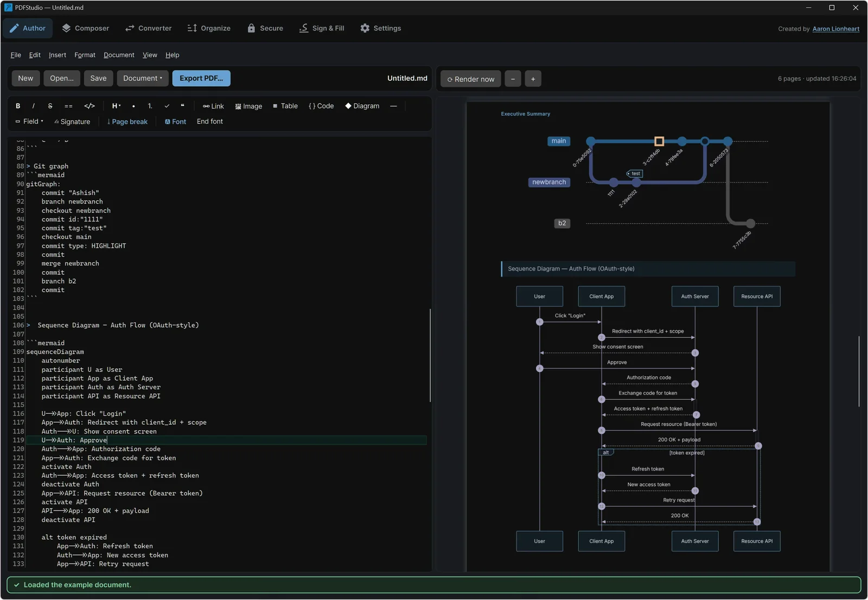
Task: Open the Organize tab
Action: coord(209,28)
